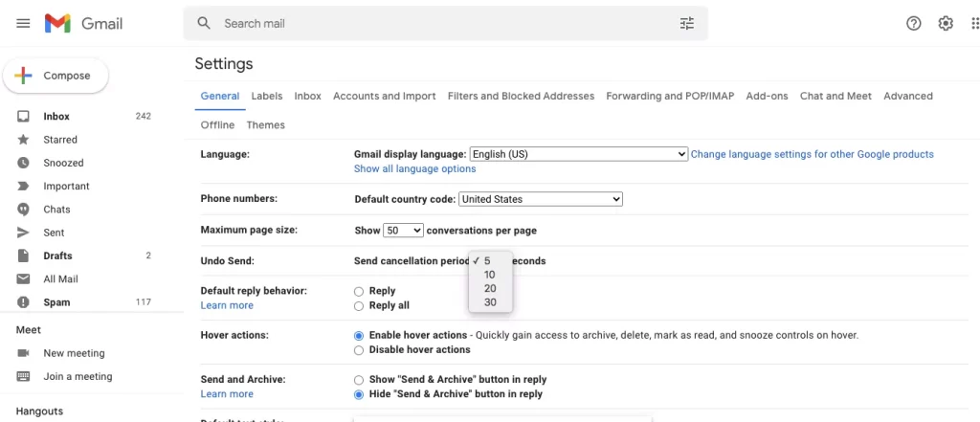Click New meeting label in Meet section
This screenshot has width=980, height=422.
[74, 353]
